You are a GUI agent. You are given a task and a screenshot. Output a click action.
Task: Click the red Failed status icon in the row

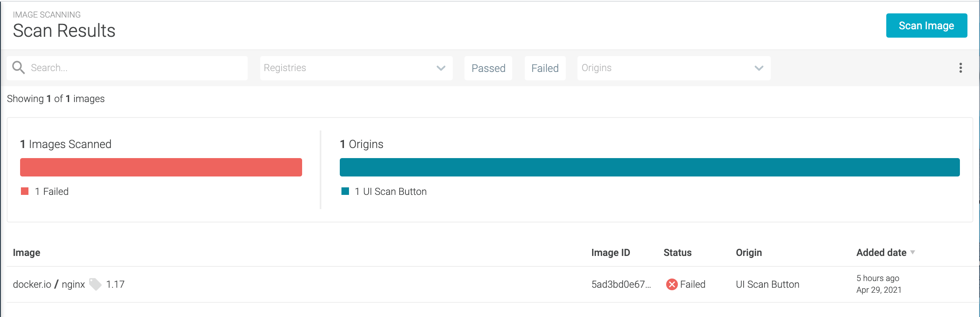coord(672,284)
